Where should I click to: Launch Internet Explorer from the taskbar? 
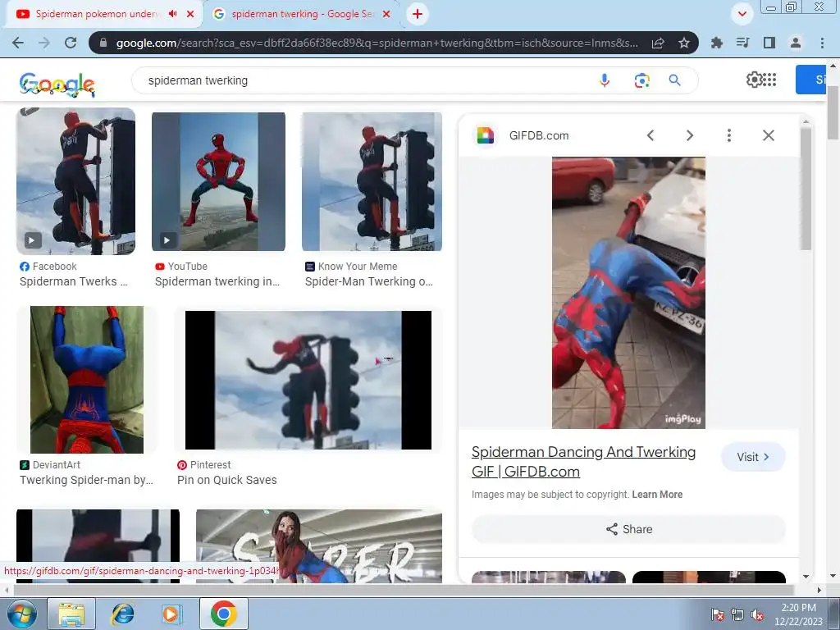[123, 614]
